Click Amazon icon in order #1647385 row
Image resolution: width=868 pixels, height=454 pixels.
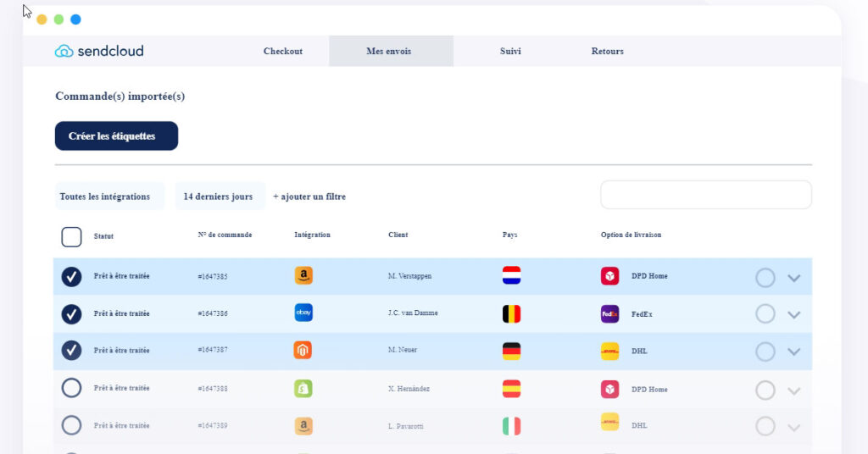[303, 275]
